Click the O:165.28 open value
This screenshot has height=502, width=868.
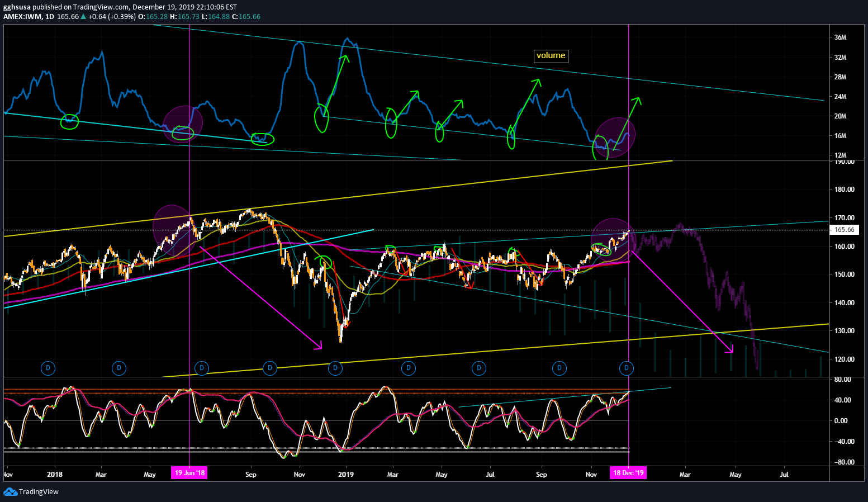click(153, 17)
